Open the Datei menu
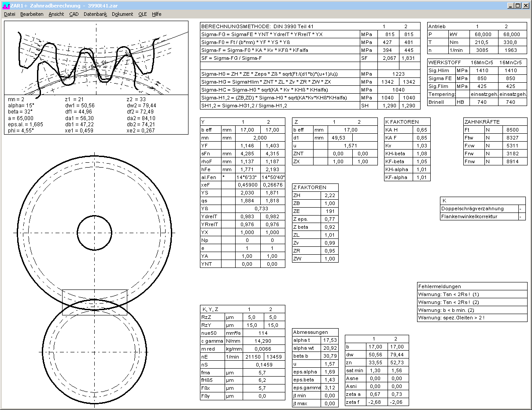This screenshot has width=532, height=410. point(9,14)
